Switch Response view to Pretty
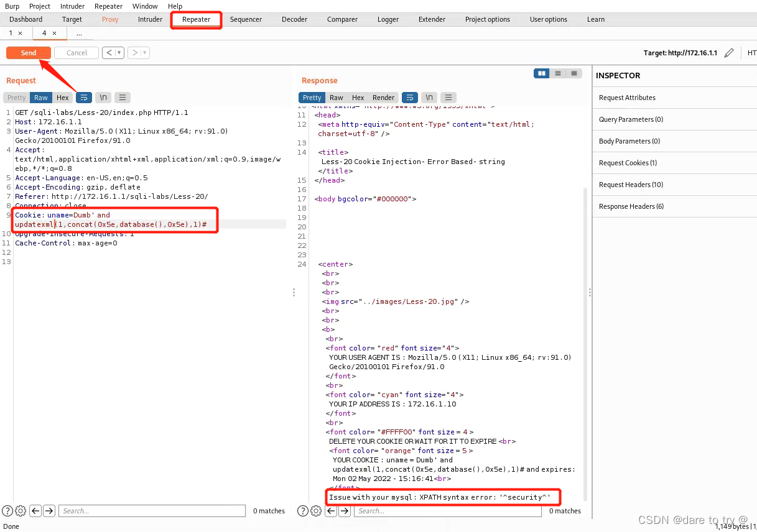This screenshot has height=532, width=757. (312, 98)
